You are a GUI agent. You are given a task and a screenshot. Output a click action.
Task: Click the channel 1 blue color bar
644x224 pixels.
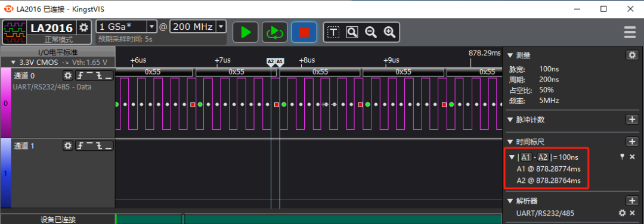click(5, 173)
